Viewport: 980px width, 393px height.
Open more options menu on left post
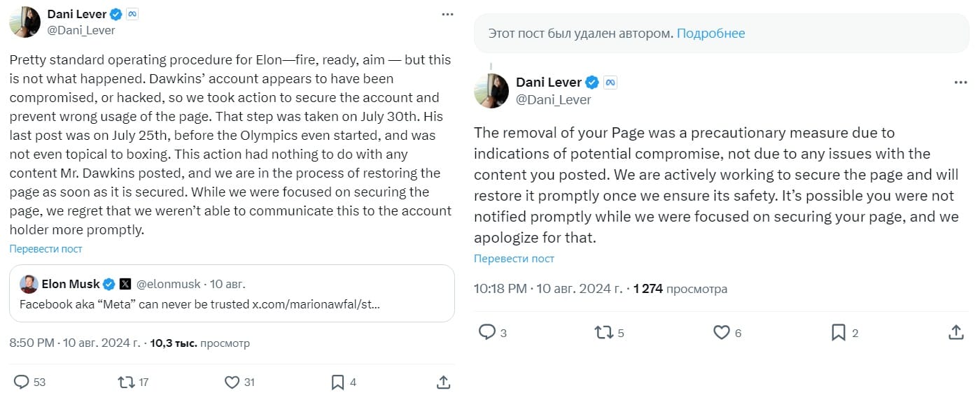click(447, 14)
